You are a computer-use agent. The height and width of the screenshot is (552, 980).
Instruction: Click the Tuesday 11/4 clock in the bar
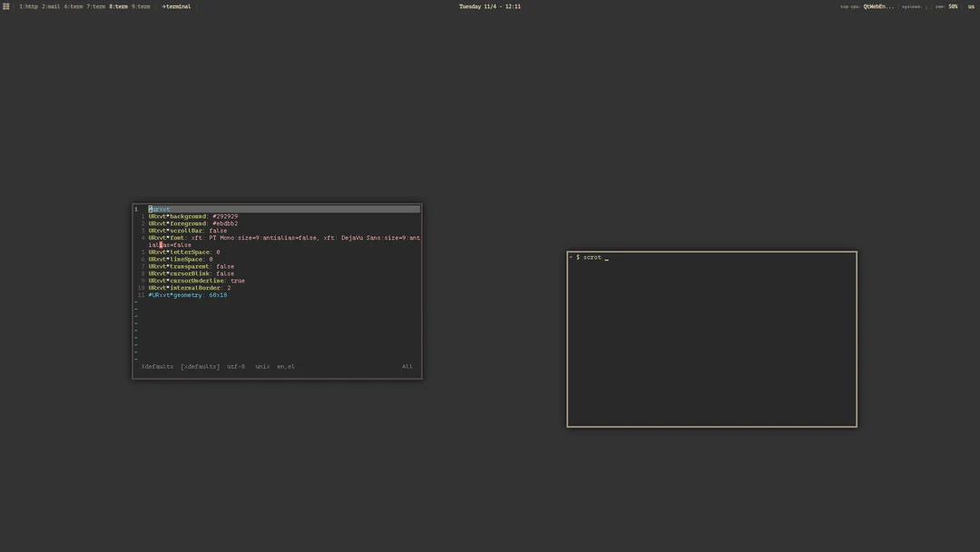coord(490,6)
